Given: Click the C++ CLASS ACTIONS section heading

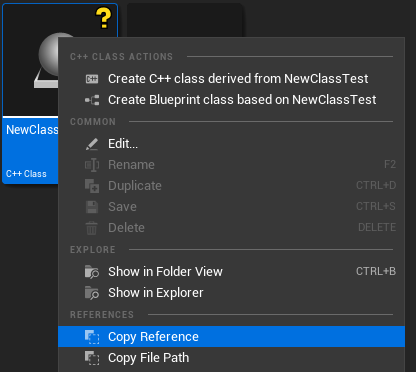Looking at the screenshot, I should 121,57.
